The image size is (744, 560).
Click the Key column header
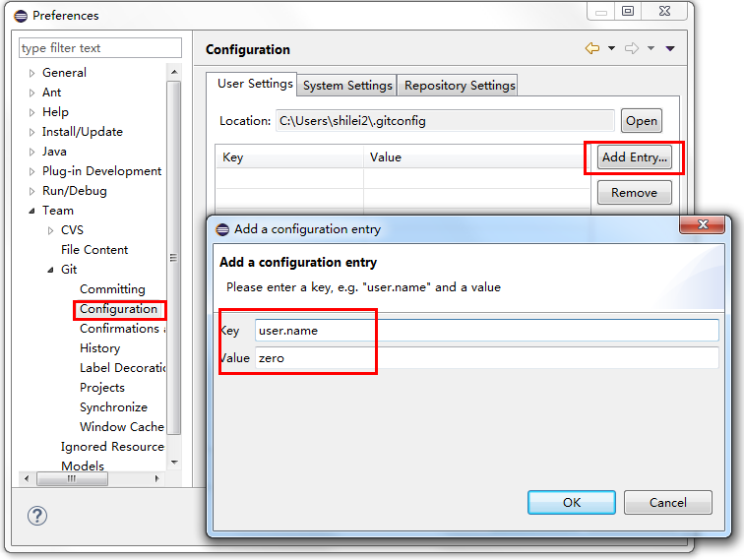tap(290, 157)
